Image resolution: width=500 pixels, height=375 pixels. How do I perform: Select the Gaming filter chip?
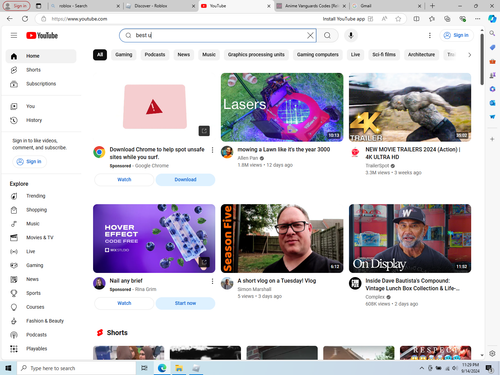click(x=124, y=55)
